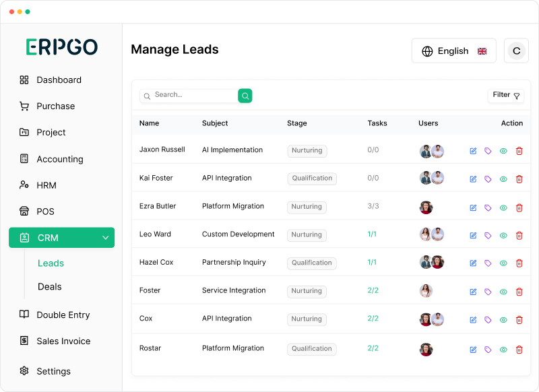The image size is (539, 392).
Task: Open label tag for Jaxon Russell
Action: [x=488, y=151]
